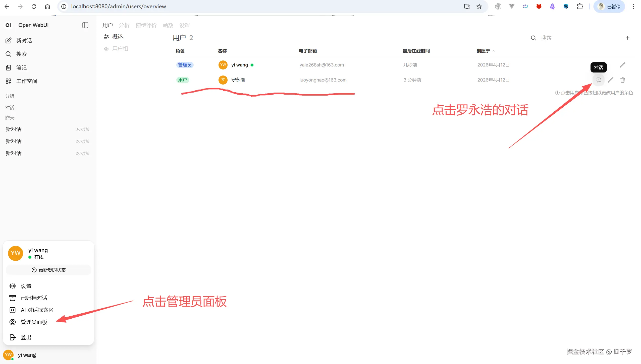Viewport: 641px width, 364px height.
Task: Log out via 登出 entry
Action: (x=26, y=337)
